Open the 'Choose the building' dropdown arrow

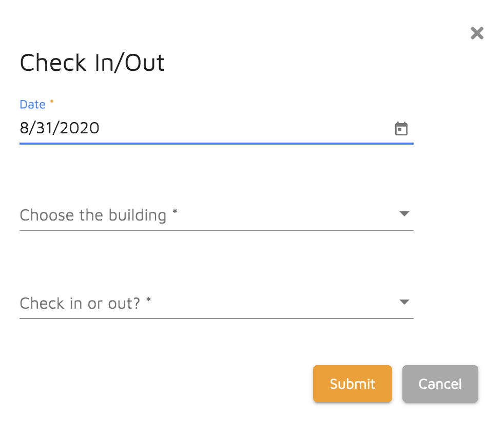403,213
